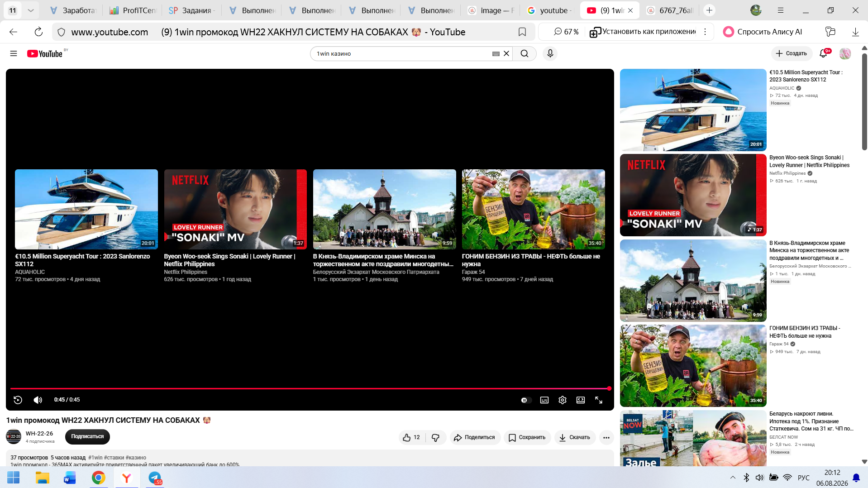Bookmark this page
This screenshot has width=868, height=488.
(x=522, y=32)
